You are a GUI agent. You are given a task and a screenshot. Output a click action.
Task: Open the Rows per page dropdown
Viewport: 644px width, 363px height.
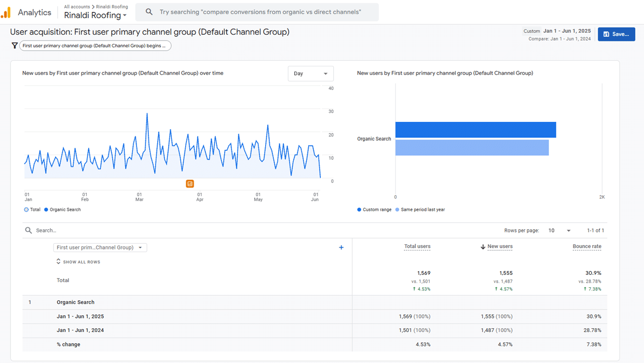click(x=559, y=230)
